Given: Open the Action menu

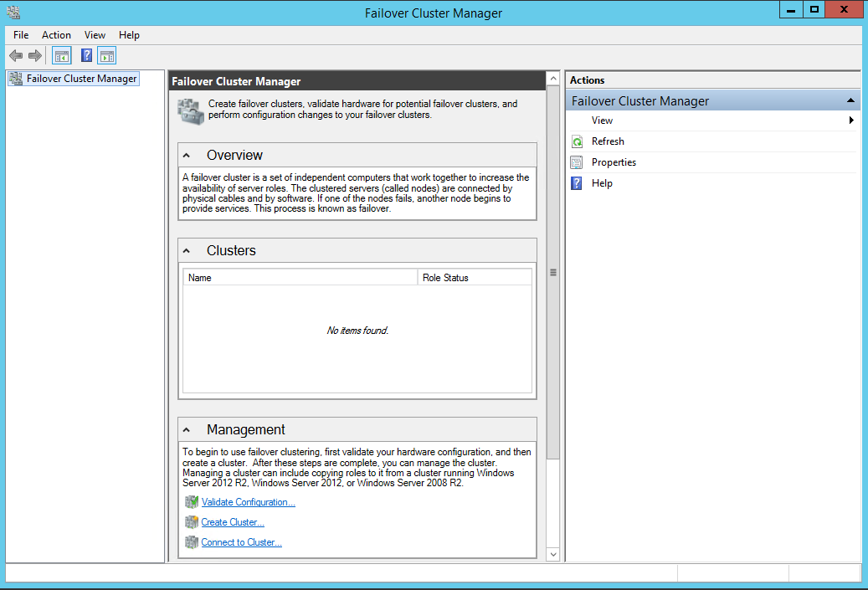Looking at the screenshot, I should coord(56,35).
